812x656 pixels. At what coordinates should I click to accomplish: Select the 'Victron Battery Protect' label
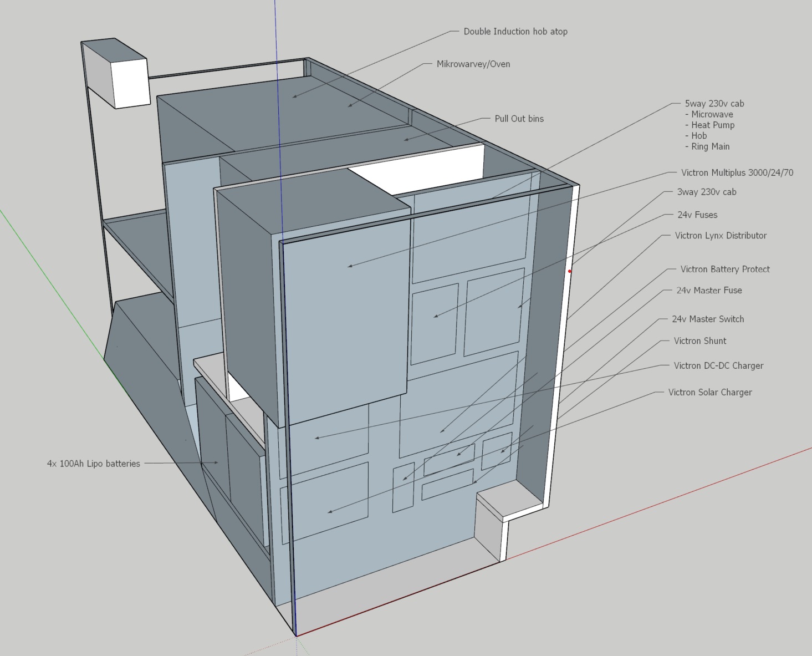pyautogui.click(x=724, y=269)
